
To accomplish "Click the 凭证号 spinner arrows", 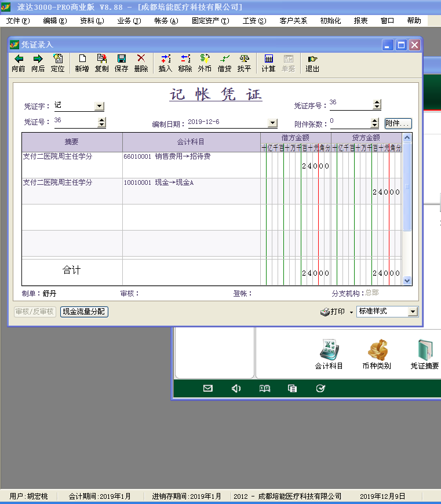I will point(102,122).
